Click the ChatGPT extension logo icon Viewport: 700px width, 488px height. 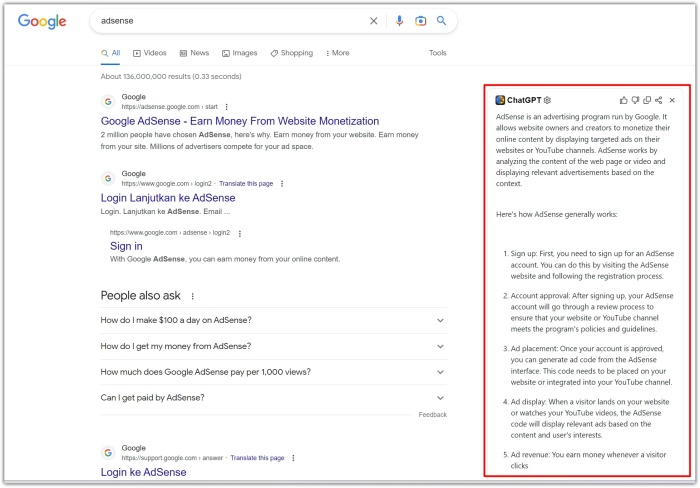click(x=500, y=100)
